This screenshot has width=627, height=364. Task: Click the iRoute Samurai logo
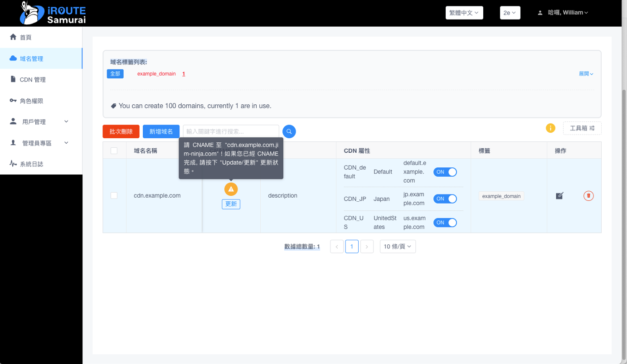53,13
